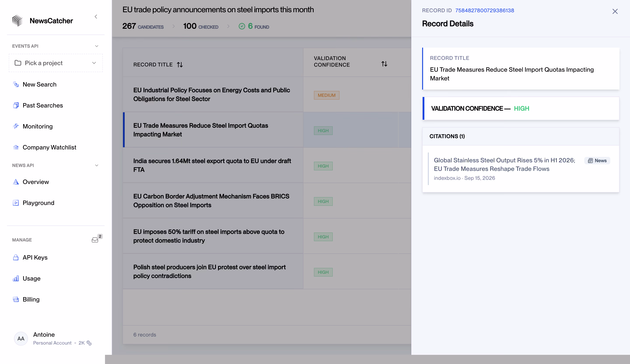
Task: Click the 2K credits coin icon
Action: [89, 343]
